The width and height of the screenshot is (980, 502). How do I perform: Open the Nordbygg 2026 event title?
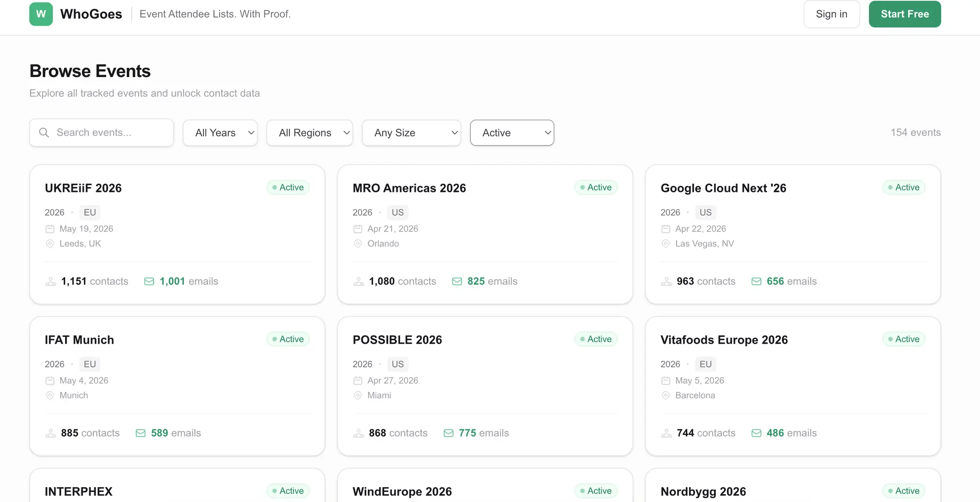(x=703, y=491)
